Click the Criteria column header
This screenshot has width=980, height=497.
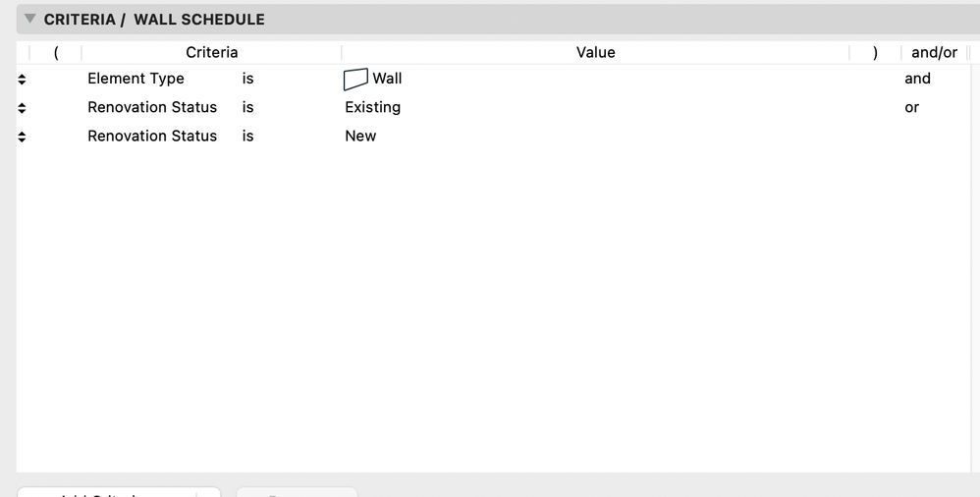pos(211,52)
